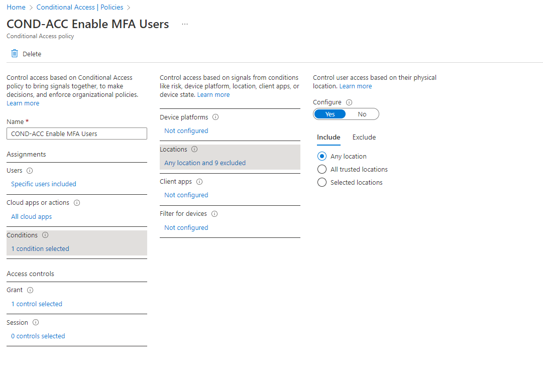The width and height of the screenshot is (543, 392).
Task: Click the info icon beside Grant
Action: [x=30, y=290]
